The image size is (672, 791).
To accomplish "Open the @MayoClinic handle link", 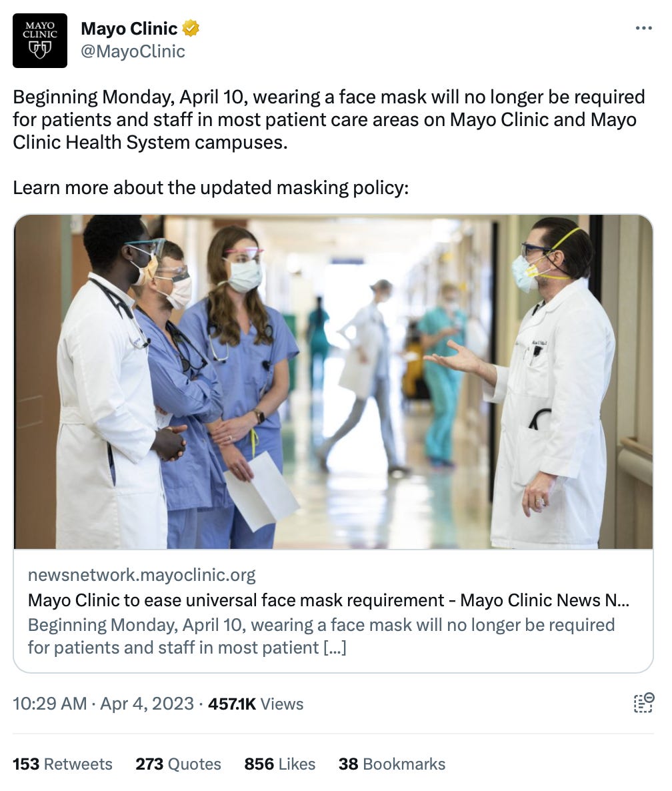I will point(133,51).
